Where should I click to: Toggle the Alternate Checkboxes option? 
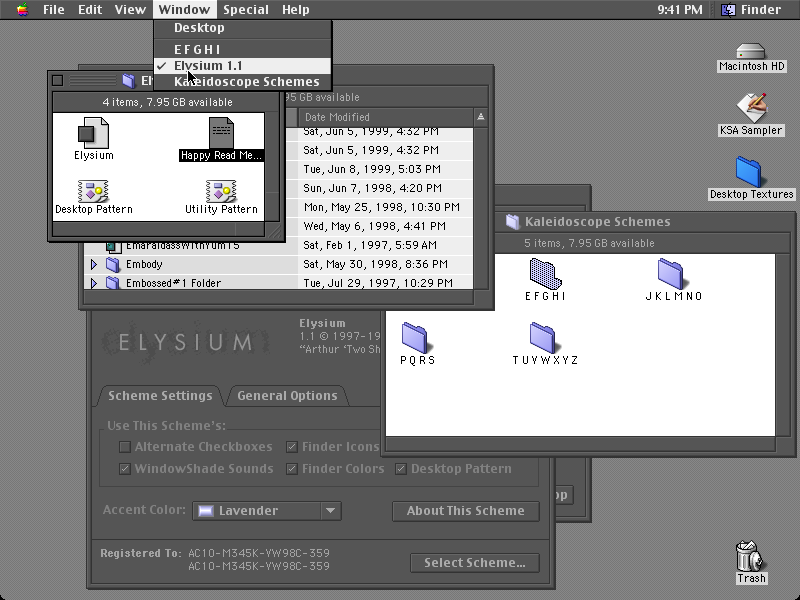(125, 447)
